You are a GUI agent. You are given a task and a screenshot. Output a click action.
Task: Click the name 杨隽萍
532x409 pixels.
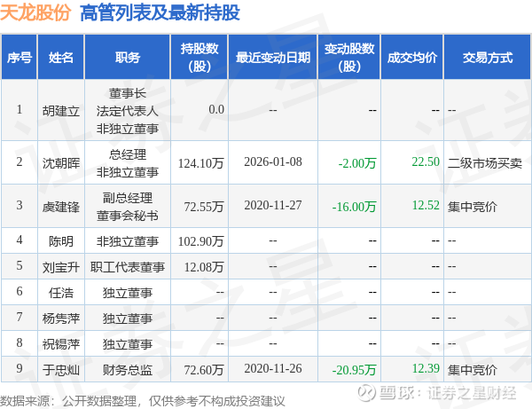point(60,319)
